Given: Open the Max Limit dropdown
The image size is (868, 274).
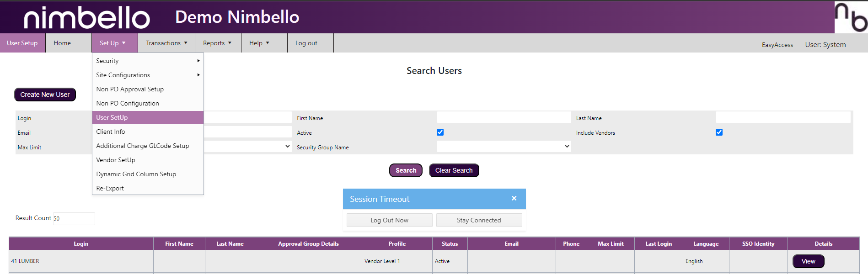Looking at the screenshot, I should click(247, 147).
